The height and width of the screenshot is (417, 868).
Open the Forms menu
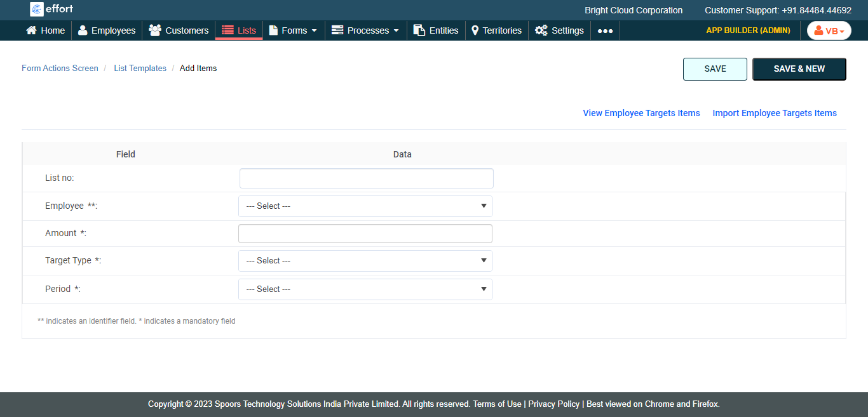[293, 30]
